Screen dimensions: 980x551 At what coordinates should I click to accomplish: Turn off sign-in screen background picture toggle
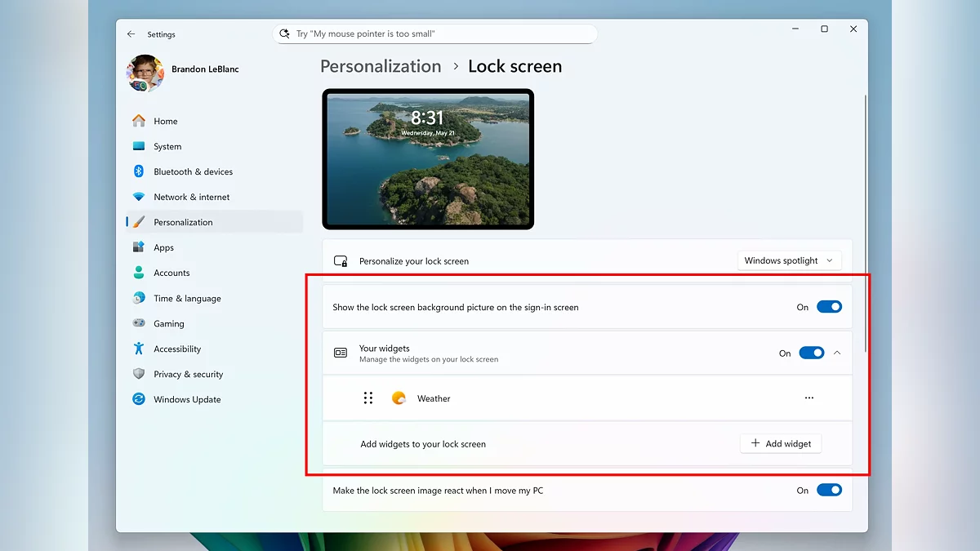pyautogui.click(x=829, y=307)
